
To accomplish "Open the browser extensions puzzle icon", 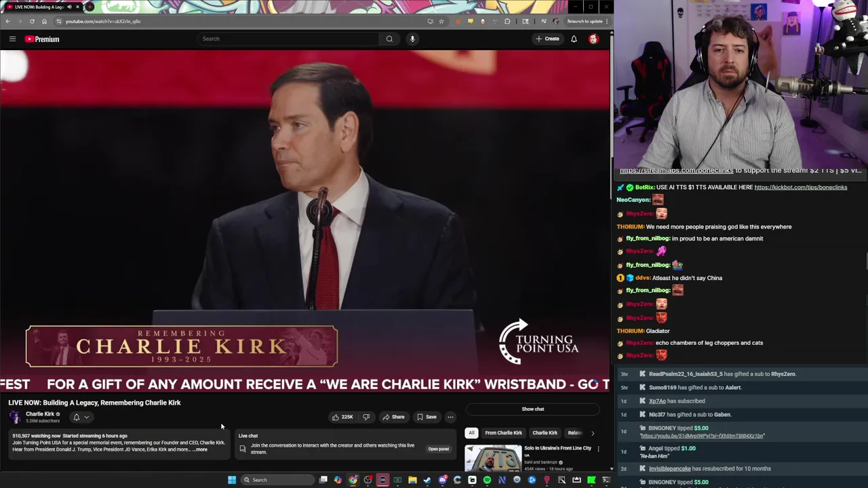I will point(507,21).
